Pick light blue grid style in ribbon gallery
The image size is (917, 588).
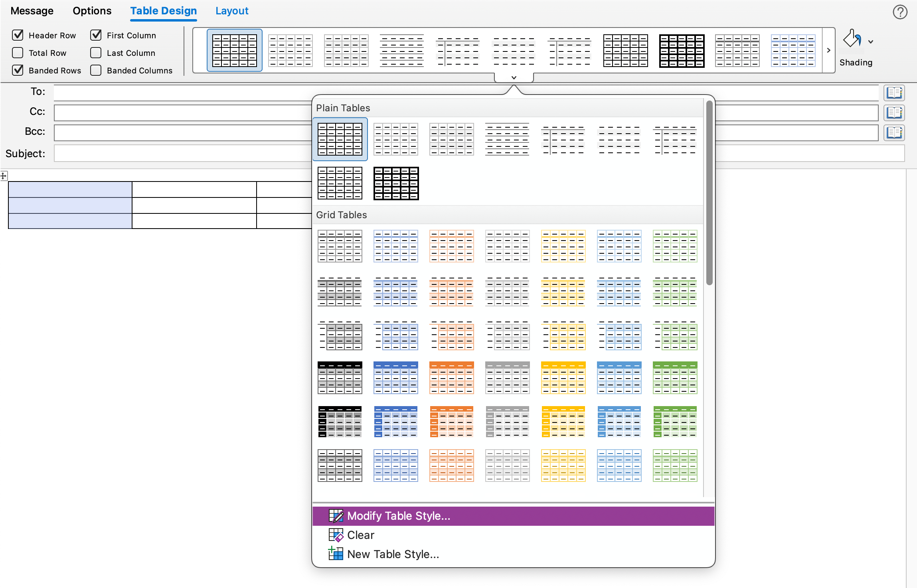point(793,50)
